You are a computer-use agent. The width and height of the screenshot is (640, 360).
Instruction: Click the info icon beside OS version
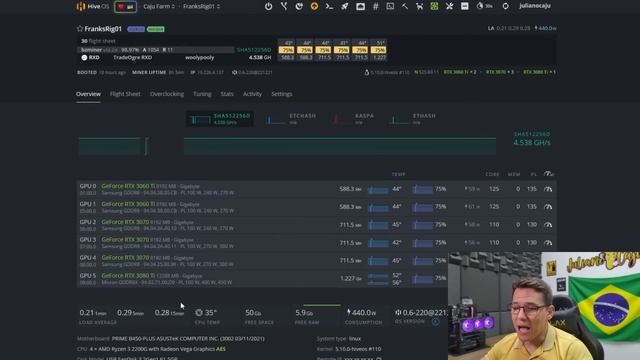coord(436,322)
